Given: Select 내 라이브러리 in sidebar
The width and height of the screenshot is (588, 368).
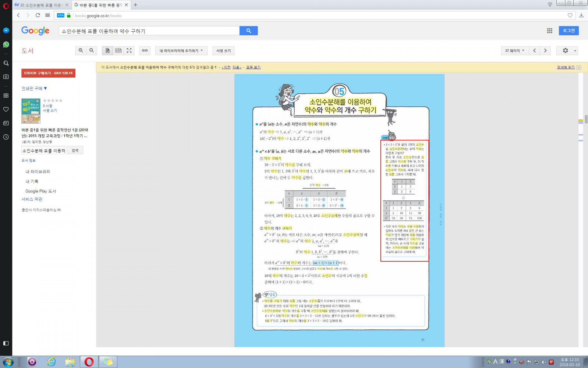Looking at the screenshot, I should (38, 171).
